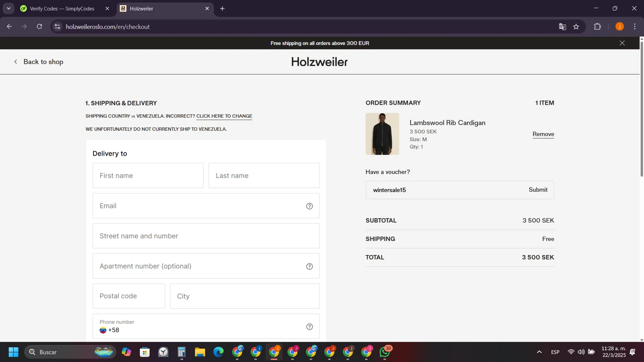The height and width of the screenshot is (362, 644).
Task: Show help for the Email field
Action: pos(310,206)
